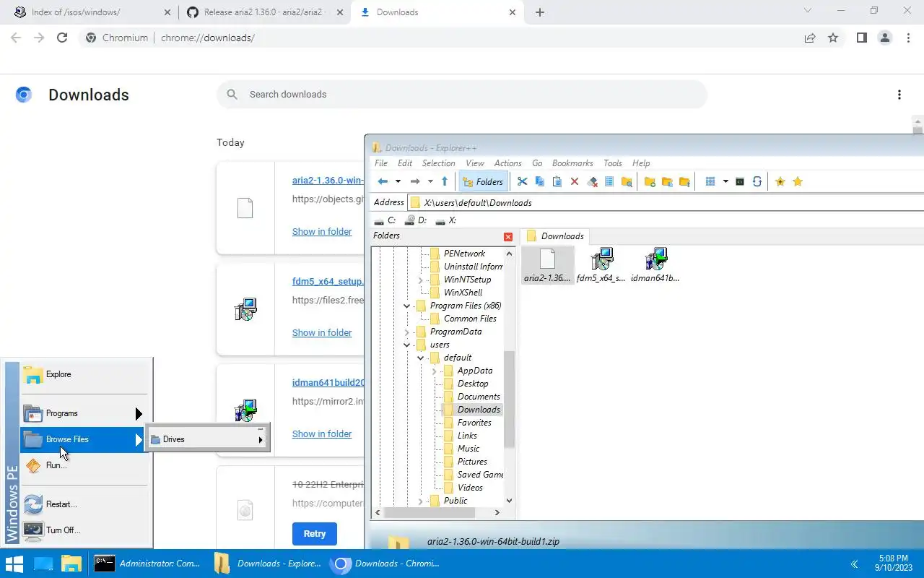Click the Search folder icon in Explorer++
The image size is (924, 578).
(x=627, y=181)
